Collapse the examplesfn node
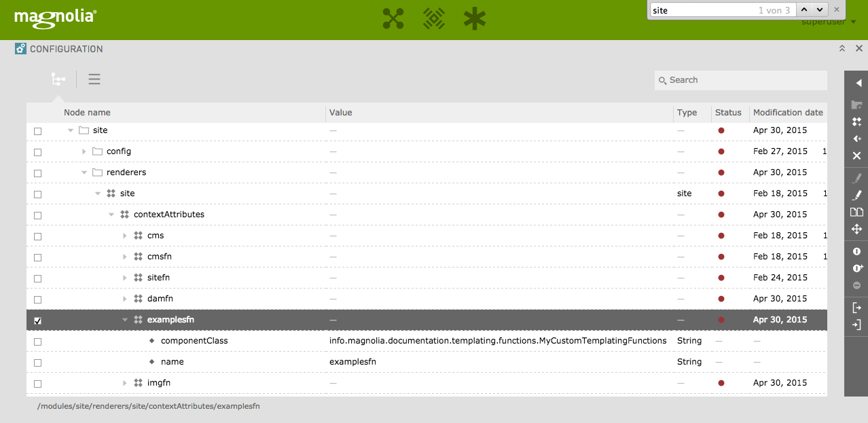Viewport: 868px width, 423px height. [x=125, y=320]
